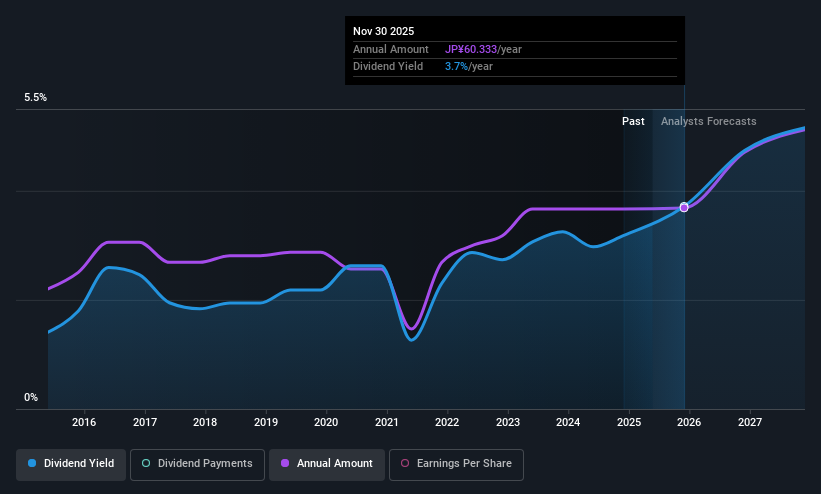
Task: Select the 2027 x-axis label
Action: point(749,422)
